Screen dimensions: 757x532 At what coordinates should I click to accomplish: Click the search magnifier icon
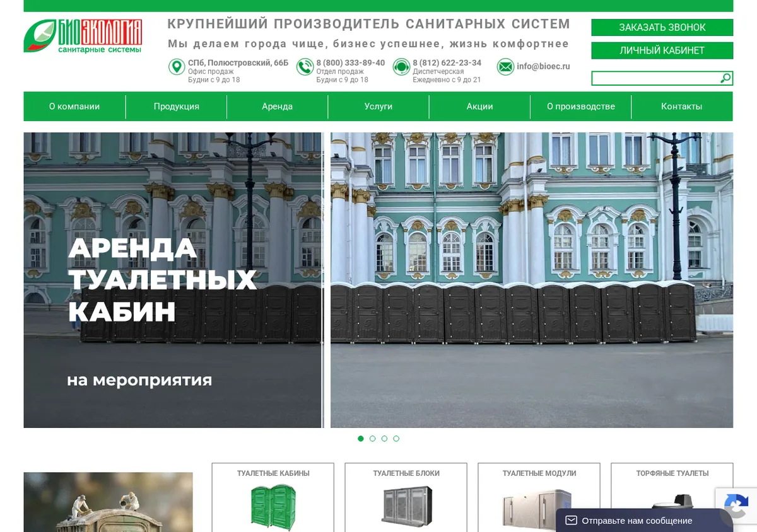726,78
